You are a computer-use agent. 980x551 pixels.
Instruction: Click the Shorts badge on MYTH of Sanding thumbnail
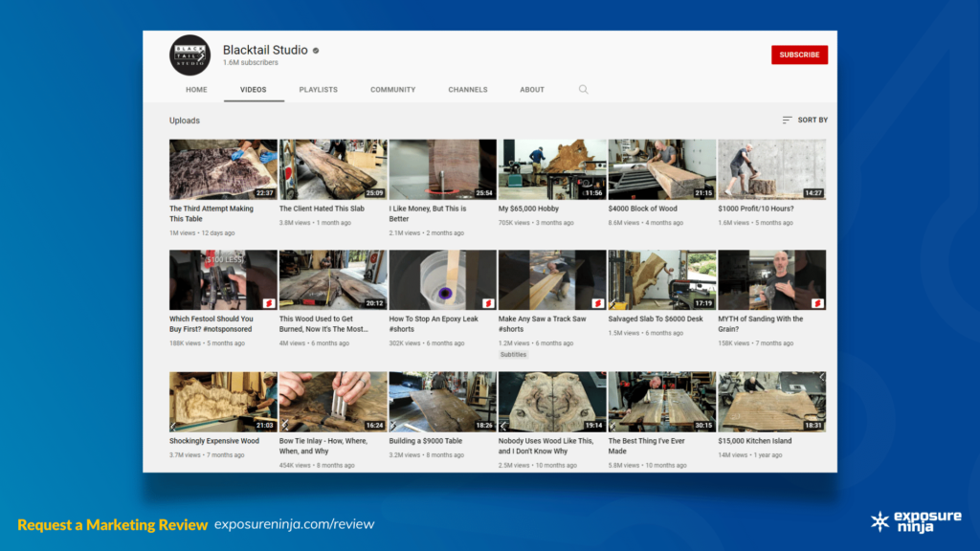point(817,303)
